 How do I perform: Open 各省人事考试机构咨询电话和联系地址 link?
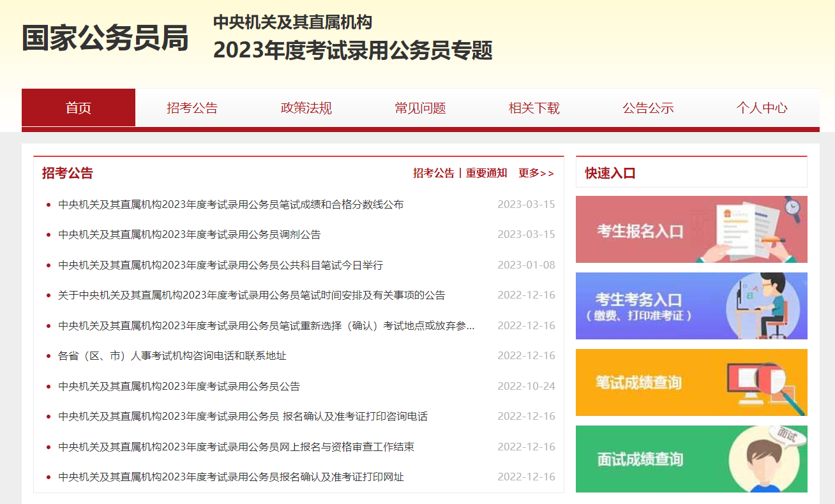click(x=172, y=356)
